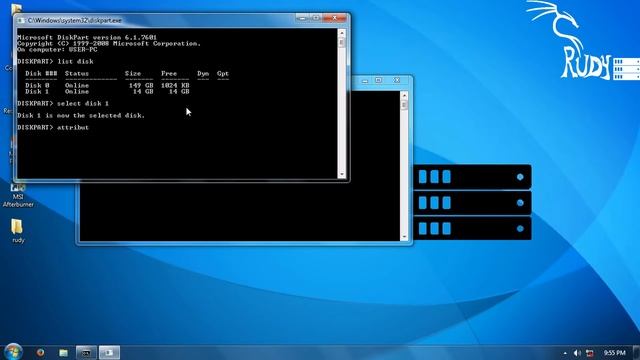The height and width of the screenshot is (360, 640).
Task: Open the volume speaker tray icon
Action: point(577,353)
